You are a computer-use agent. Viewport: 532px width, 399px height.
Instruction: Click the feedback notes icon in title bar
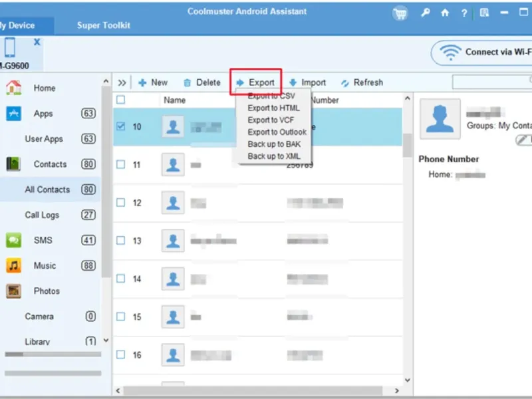point(484,13)
